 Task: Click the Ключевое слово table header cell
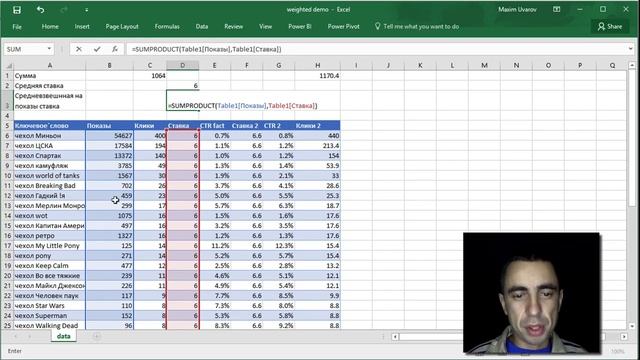(49, 126)
